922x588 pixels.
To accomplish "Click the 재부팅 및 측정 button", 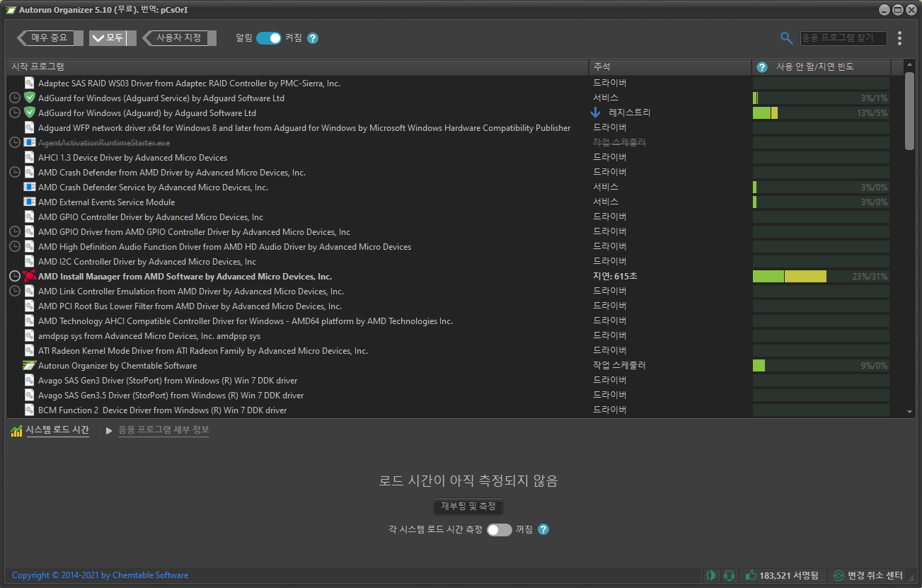I will click(x=468, y=506).
